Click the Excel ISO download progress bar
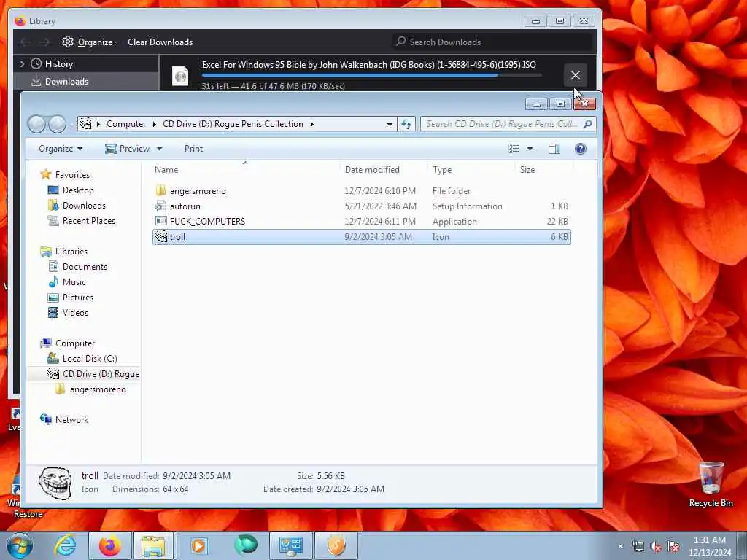 click(371, 75)
